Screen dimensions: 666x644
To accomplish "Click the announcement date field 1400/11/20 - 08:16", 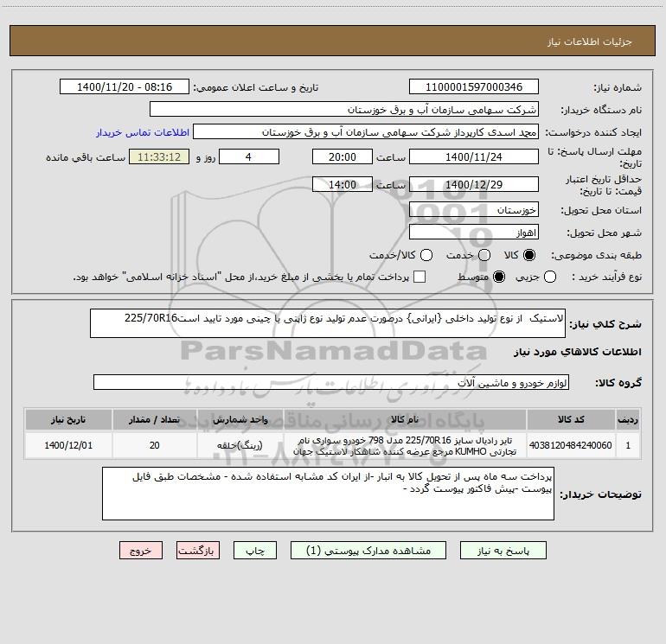I will [125, 87].
